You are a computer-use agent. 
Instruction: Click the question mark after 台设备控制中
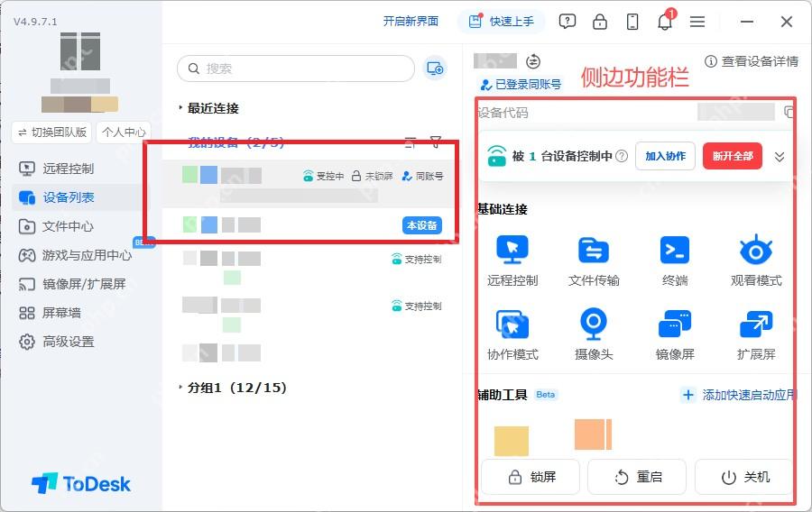(622, 156)
